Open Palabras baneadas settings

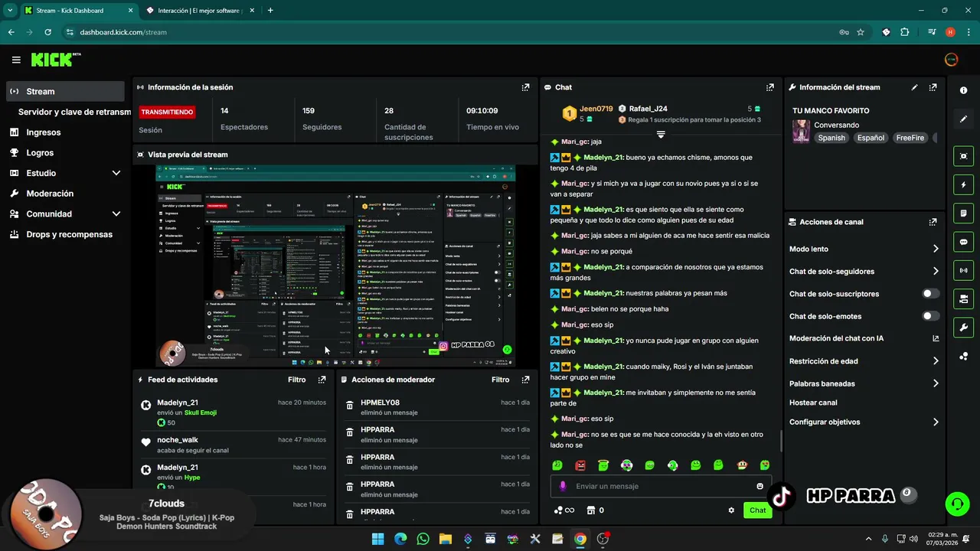(864, 383)
